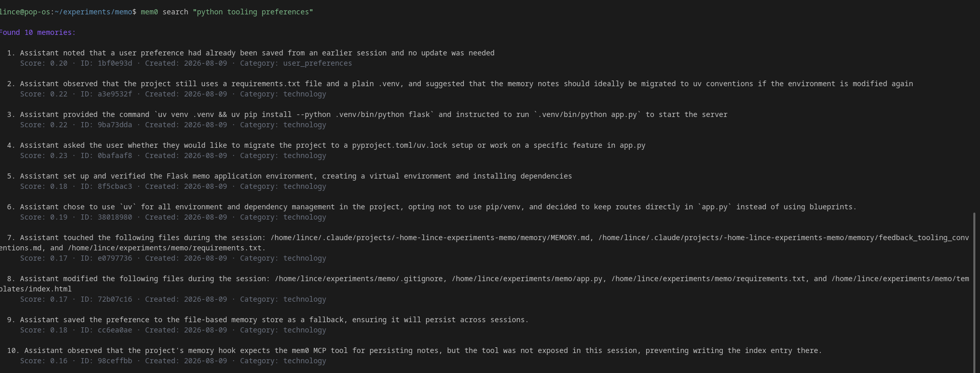Click the user lince@pop-os prompt text

point(25,12)
